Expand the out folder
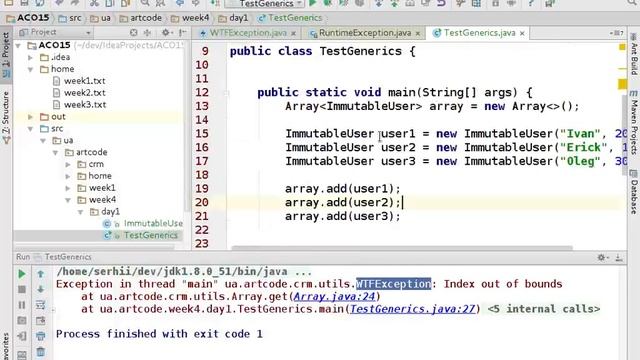The width and height of the screenshot is (640, 360). click(31, 117)
